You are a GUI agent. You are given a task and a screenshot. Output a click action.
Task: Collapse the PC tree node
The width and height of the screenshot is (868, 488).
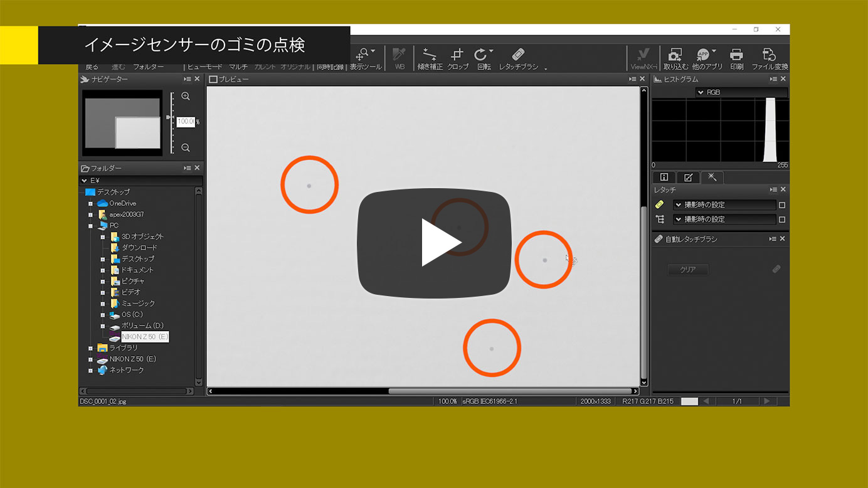pyautogui.click(x=90, y=226)
